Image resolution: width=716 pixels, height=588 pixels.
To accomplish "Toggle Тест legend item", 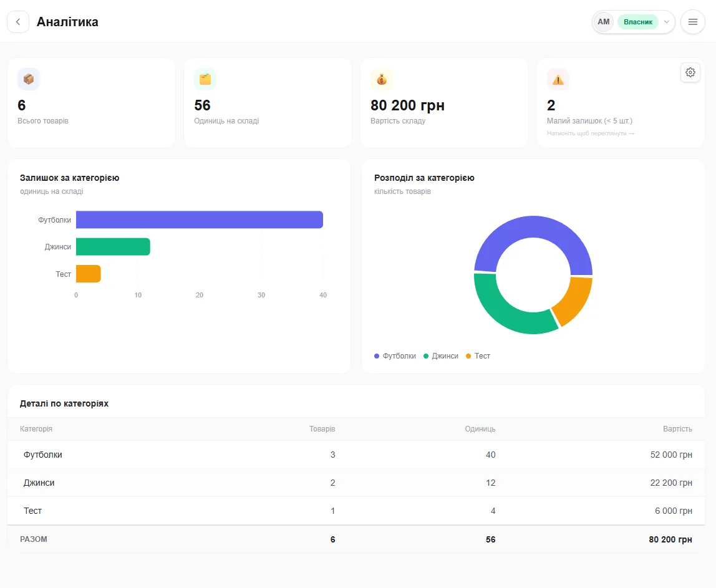I will click(478, 356).
